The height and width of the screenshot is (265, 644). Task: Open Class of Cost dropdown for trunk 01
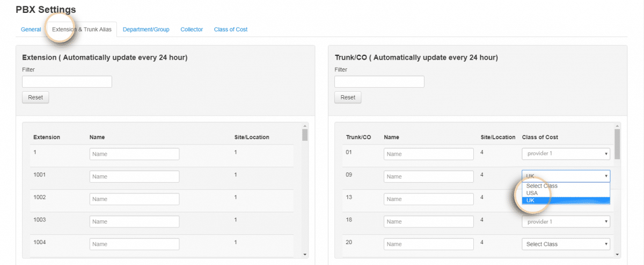[566, 154]
